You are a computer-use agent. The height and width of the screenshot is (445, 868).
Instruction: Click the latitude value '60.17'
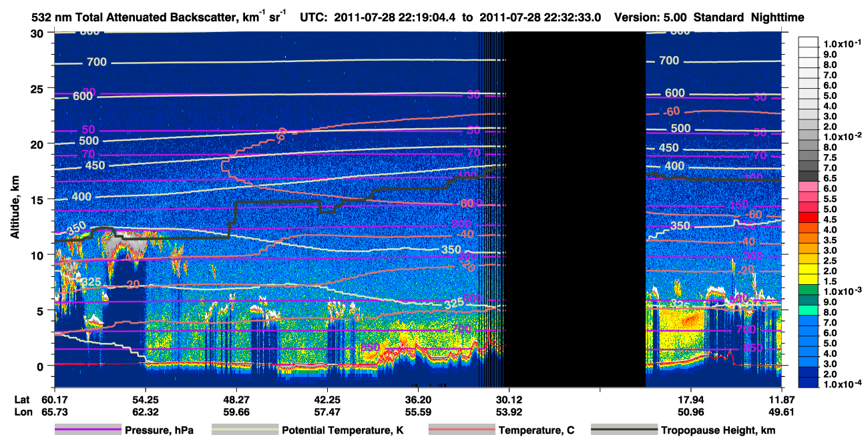click(54, 399)
